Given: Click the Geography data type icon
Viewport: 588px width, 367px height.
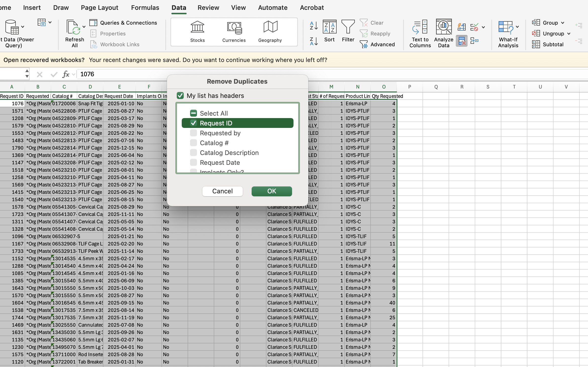Looking at the screenshot, I should 270,27.
